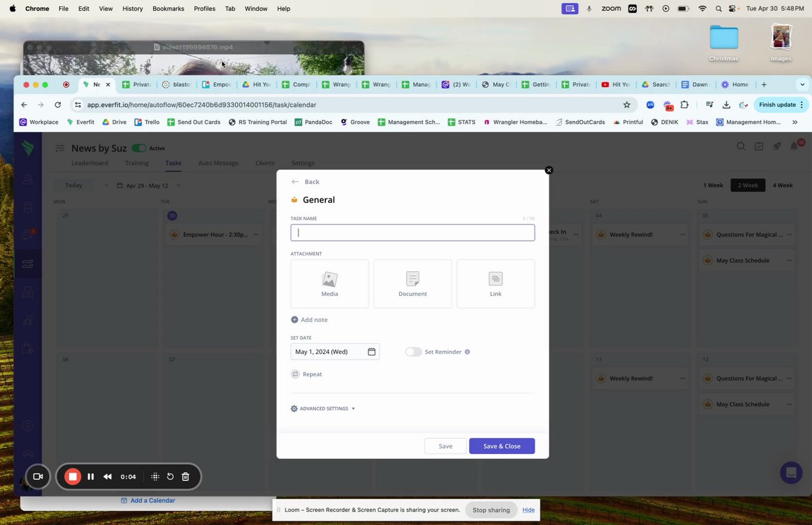The height and width of the screenshot is (525, 812).
Task: Pause the Loom recording
Action: coord(91,477)
